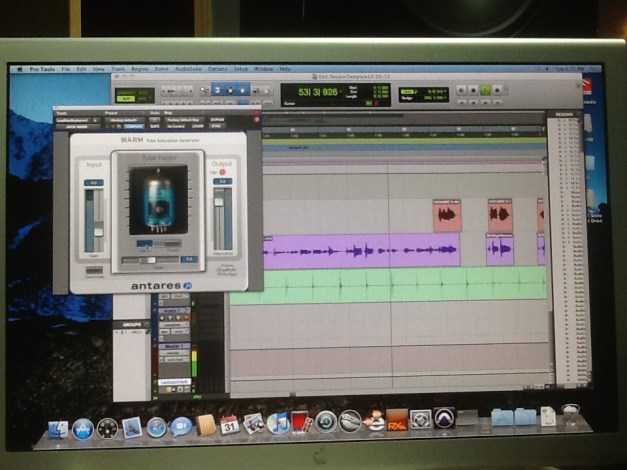
Task: Open the Audio 1 waveform view selector
Action: (x=175, y=325)
